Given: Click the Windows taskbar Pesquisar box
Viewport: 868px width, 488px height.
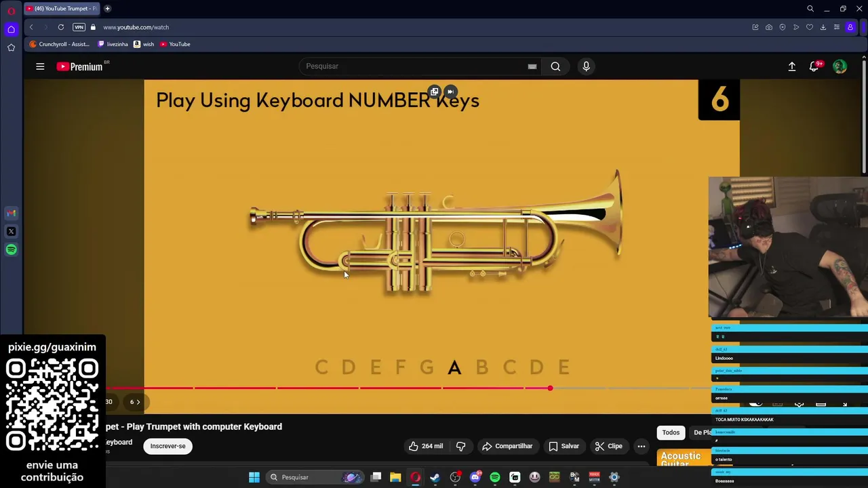Looking at the screenshot, I should click(x=313, y=477).
